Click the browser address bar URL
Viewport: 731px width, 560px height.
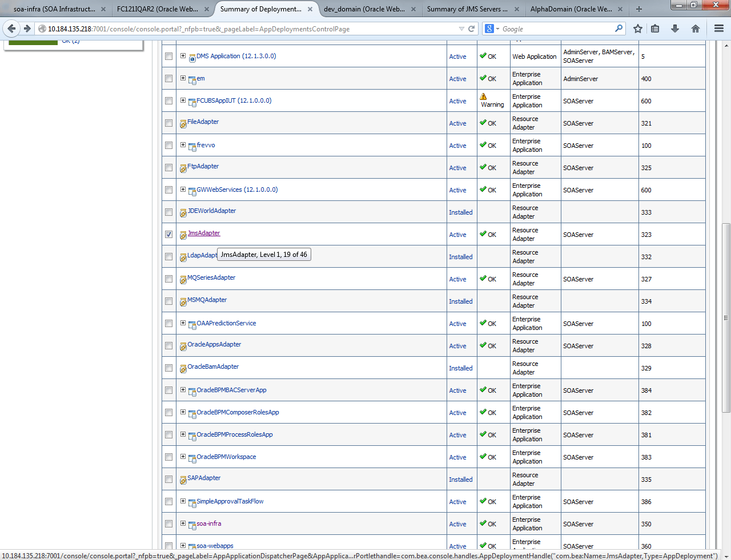coord(199,29)
